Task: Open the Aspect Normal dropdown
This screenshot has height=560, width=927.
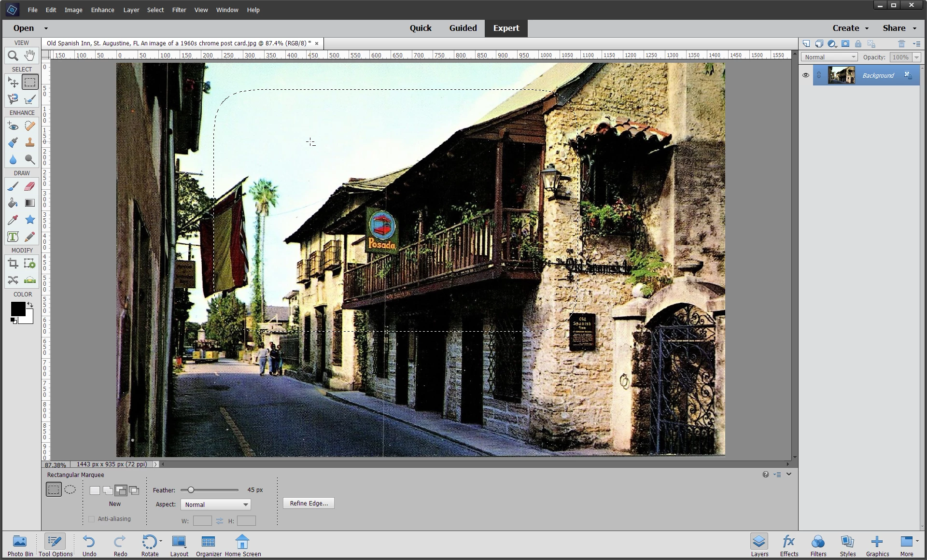Action: click(215, 504)
